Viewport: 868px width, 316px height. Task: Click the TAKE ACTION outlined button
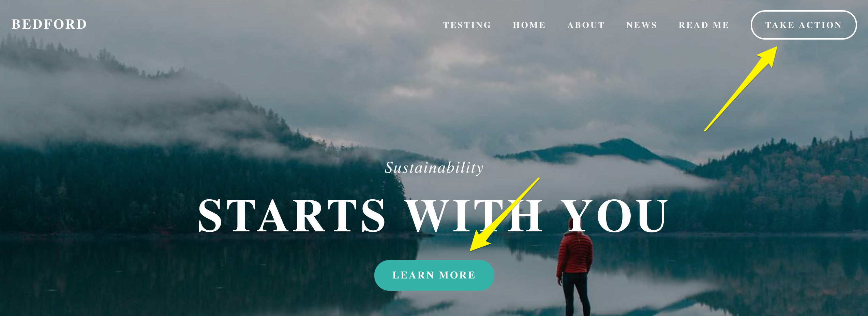(804, 25)
